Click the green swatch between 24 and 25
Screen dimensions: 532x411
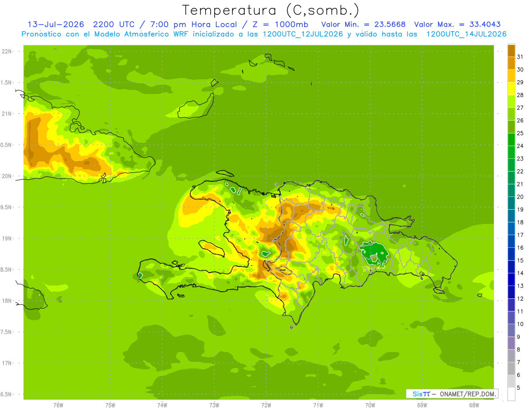(511, 140)
